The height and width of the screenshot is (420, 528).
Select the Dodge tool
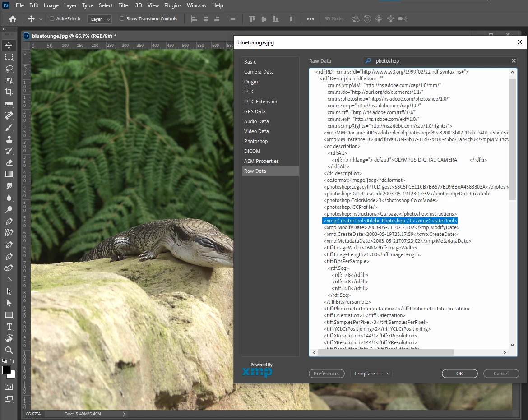[x=9, y=209]
